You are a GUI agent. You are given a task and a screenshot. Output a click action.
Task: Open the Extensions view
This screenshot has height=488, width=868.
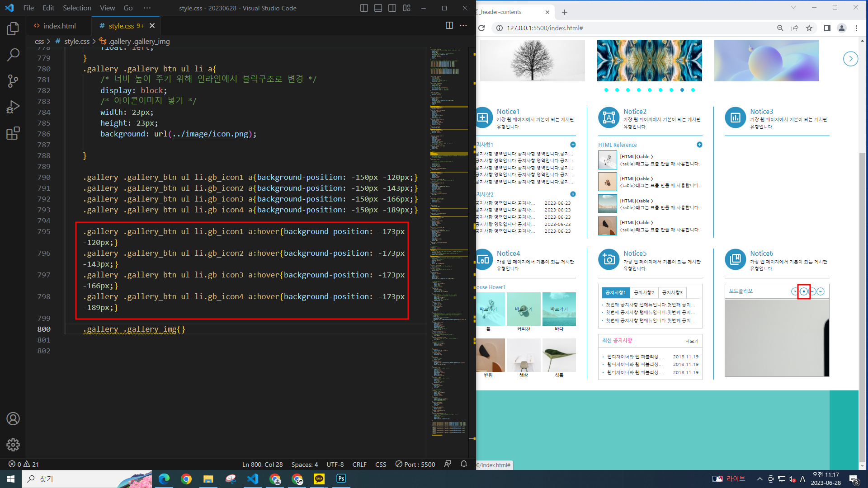coord(13,133)
